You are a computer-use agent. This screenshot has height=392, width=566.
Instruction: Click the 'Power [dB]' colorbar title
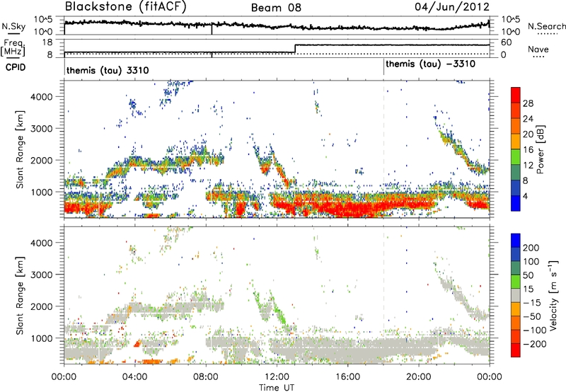[541, 150]
